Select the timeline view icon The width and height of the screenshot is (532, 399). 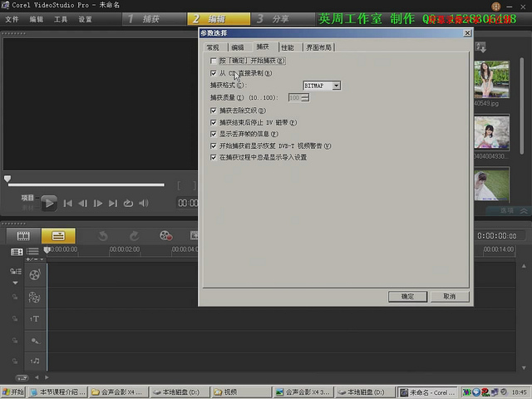(x=58, y=236)
